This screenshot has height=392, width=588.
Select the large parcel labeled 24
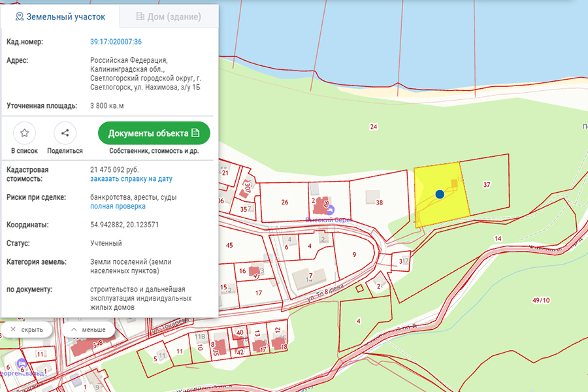(x=373, y=126)
